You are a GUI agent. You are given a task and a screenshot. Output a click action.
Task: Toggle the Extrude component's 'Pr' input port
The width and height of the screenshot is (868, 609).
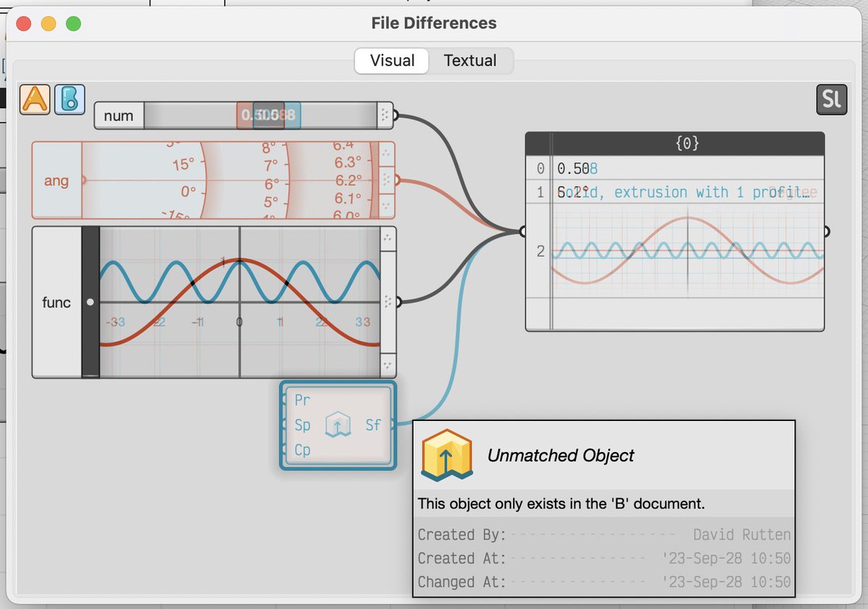click(302, 399)
